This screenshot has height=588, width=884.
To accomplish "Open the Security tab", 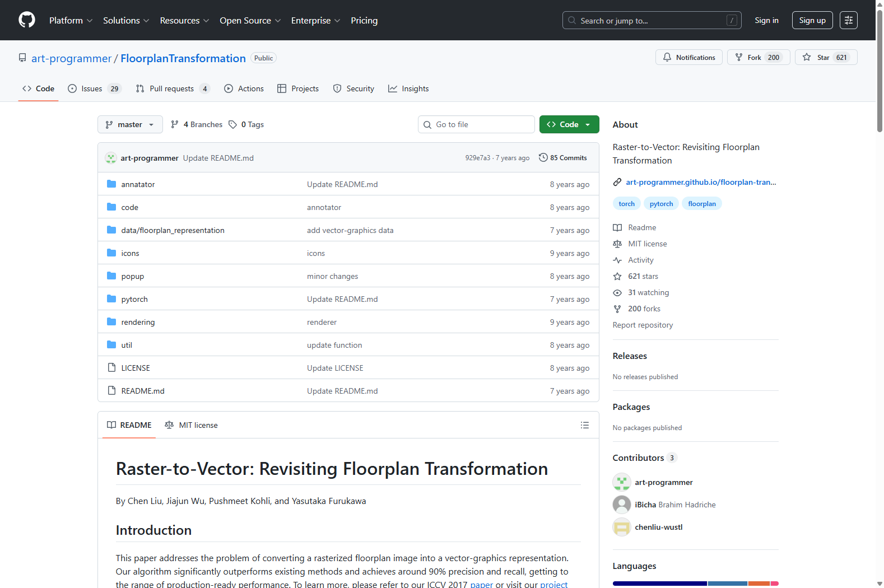I will pyautogui.click(x=353, y=88).
